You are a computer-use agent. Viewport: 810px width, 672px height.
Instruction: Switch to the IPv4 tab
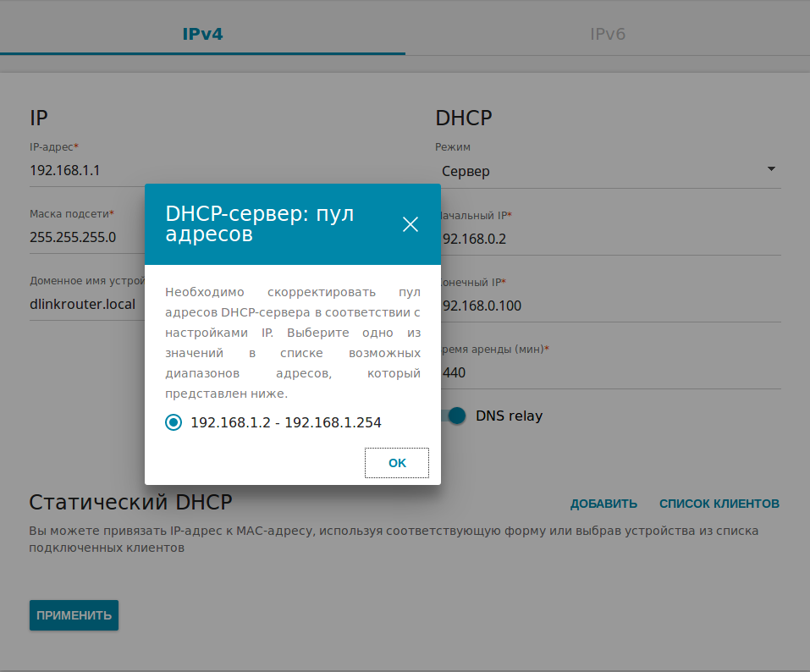pyautogui.click(x=202, y=35)
